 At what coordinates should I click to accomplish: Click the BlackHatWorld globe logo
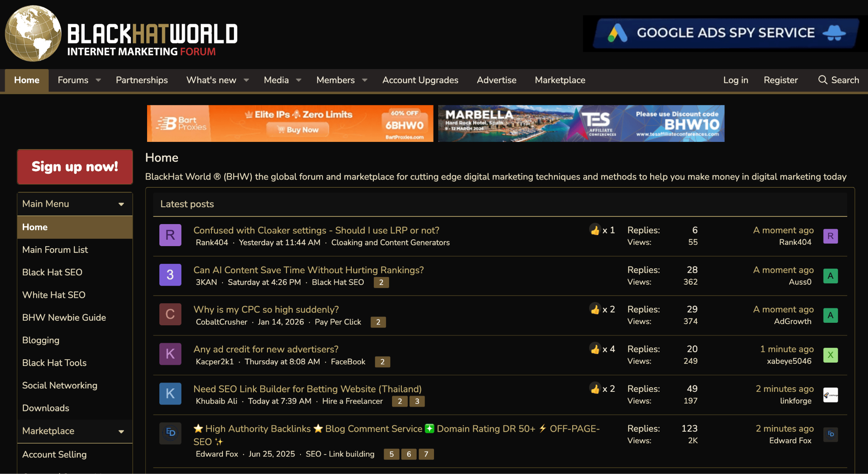coord(34,33)
